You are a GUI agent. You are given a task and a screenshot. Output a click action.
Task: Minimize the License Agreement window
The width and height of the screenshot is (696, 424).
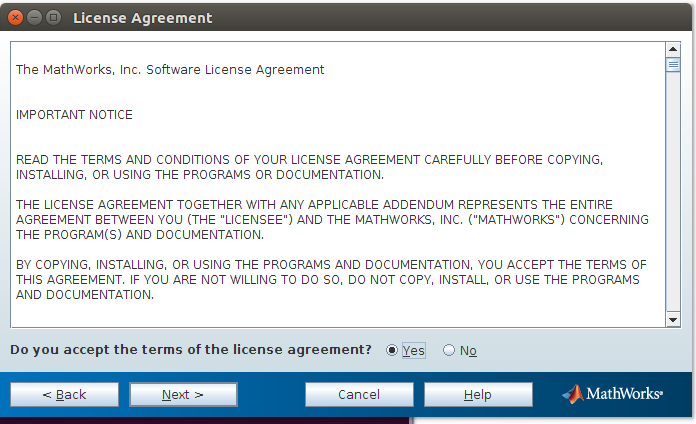(x=34, y=18)
